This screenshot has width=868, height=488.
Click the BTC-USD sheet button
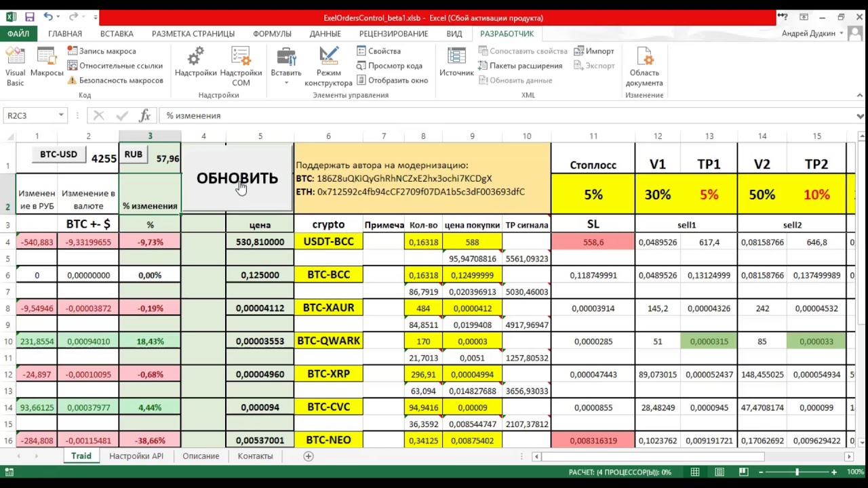[x=58, y=155]
